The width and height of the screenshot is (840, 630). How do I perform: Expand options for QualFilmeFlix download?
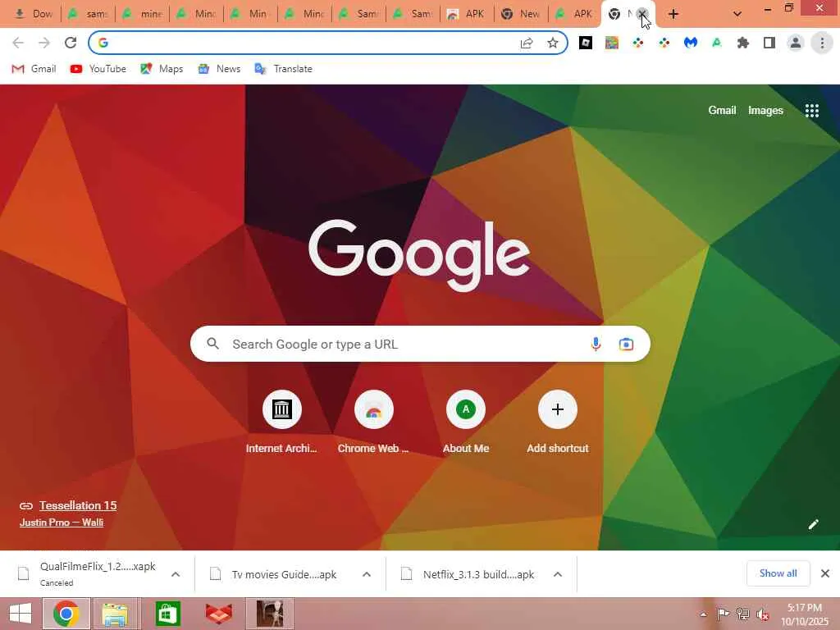click(x=176, y=574)
